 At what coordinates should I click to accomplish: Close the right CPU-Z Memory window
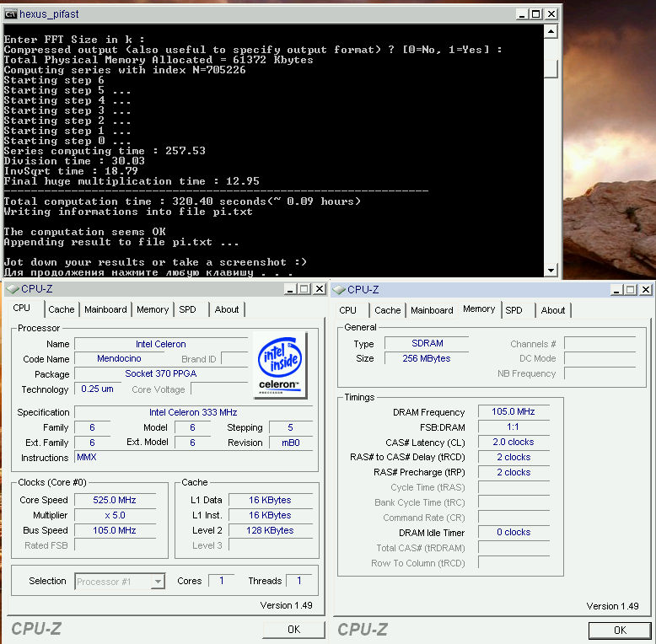pyautogui.click(x=646, y=290)
